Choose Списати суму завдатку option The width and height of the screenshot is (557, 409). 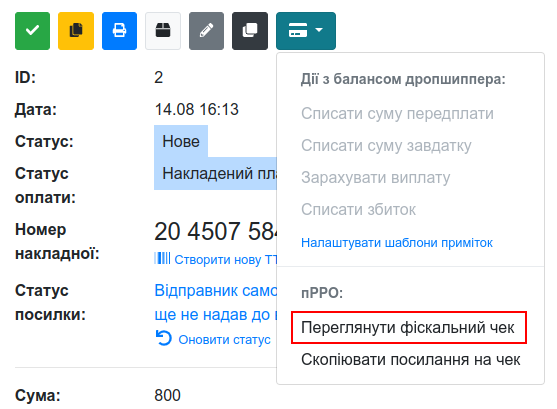[x=386, y=146]
